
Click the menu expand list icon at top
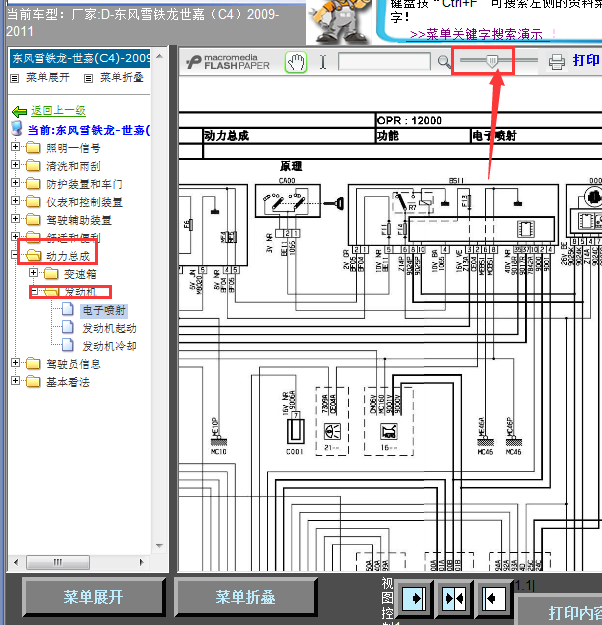[15, 78]
